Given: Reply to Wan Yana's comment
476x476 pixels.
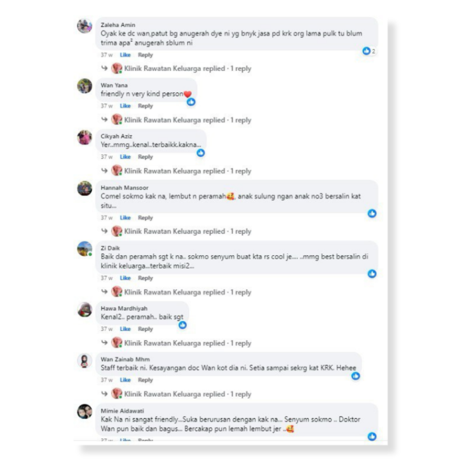Looking at the screenshot, I should [x=145, y=106].
